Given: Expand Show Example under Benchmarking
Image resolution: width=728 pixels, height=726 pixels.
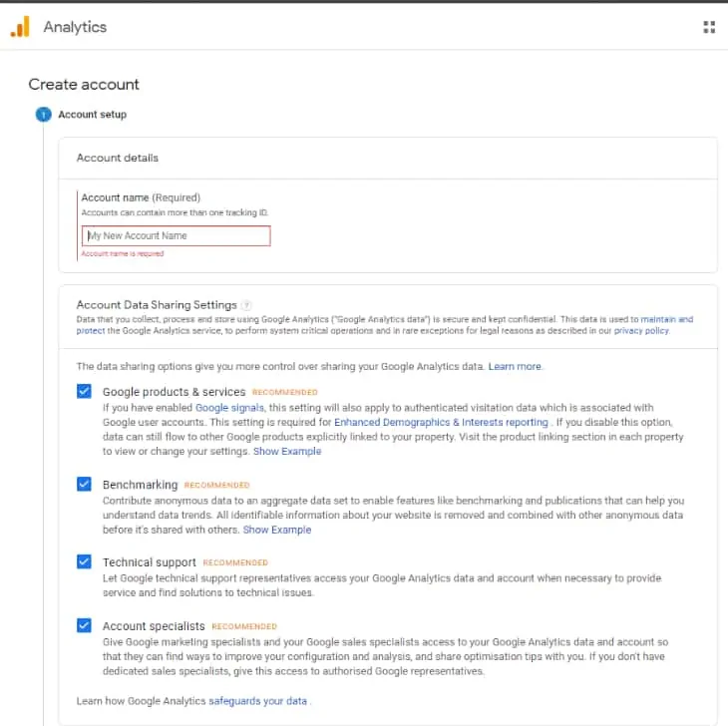Looking at the screenshot, I should tap(277, 530).
